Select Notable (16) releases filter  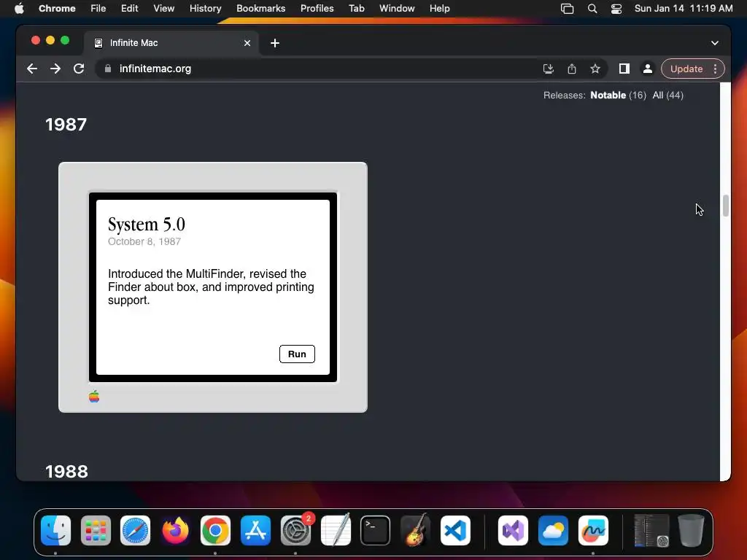tap(618, 96)
